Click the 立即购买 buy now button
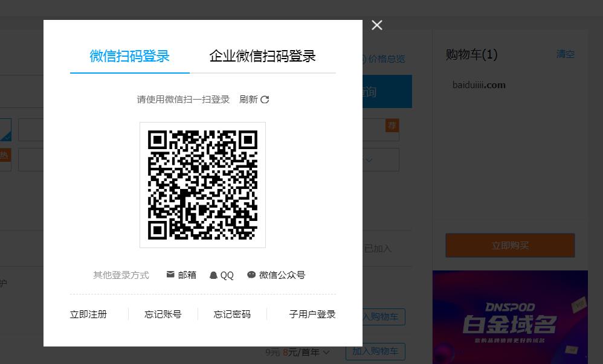The width and height of the screenshot is (603, 364). (510, 246)
